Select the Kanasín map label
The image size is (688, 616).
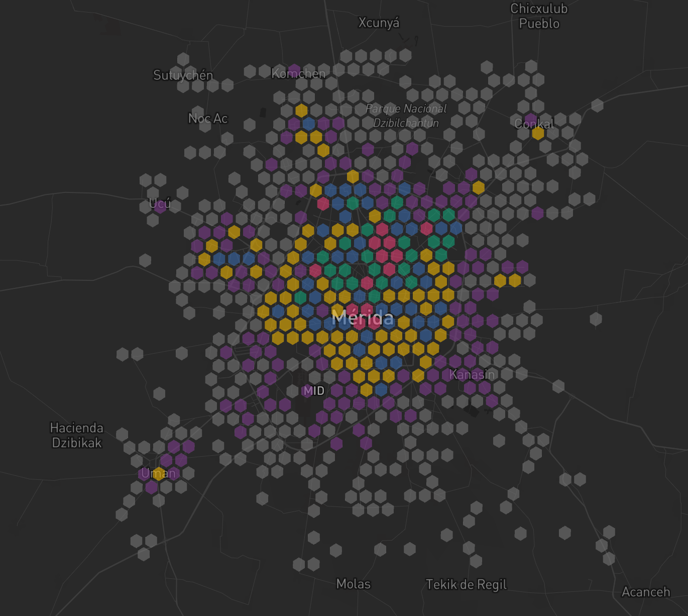click(472, 374)
